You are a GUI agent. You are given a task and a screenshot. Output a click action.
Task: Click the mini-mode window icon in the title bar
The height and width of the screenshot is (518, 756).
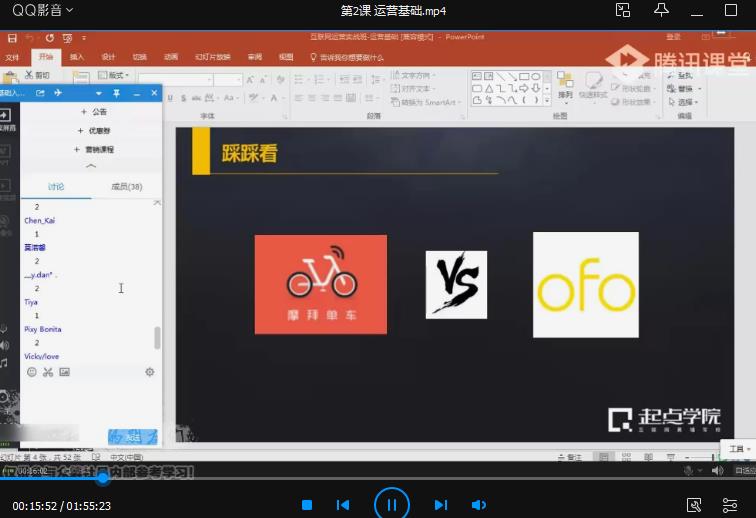tap(623, 10)
